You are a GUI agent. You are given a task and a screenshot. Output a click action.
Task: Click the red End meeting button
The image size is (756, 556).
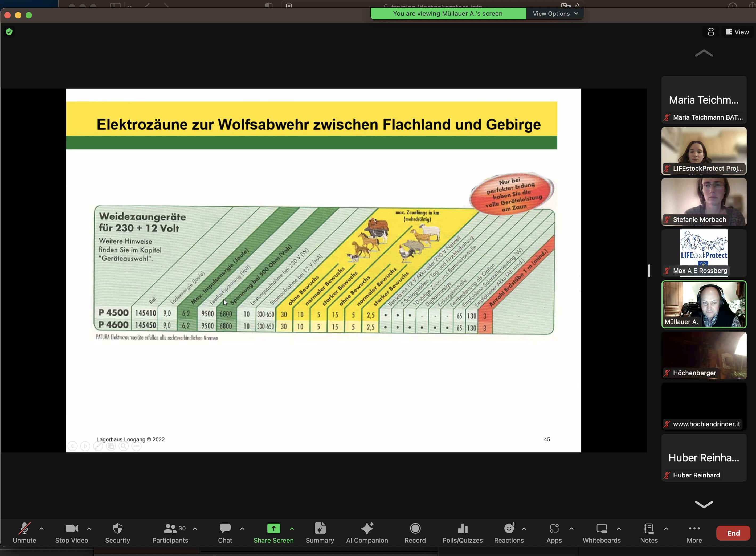(733, 533)
